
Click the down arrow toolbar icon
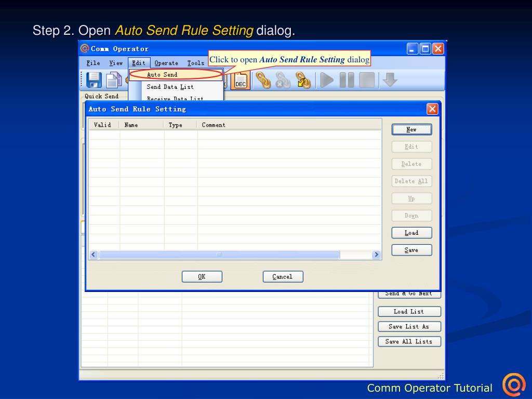[390, 80]
